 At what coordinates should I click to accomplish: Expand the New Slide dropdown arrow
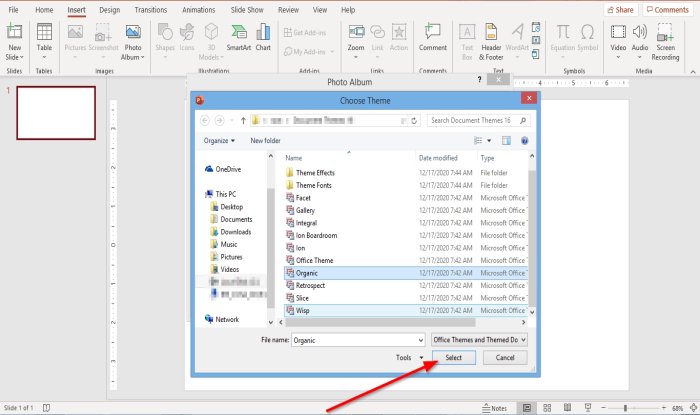tap(21, 57)
